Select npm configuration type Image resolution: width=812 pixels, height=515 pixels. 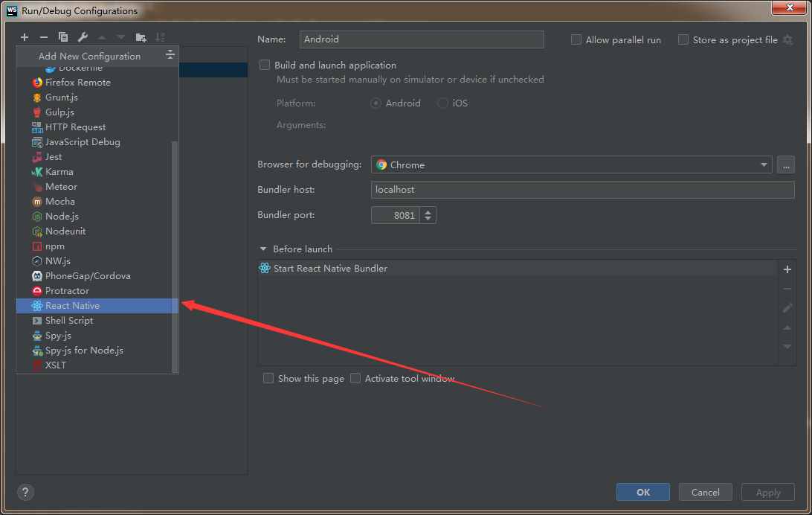pyautogui.click(x=97, y=246)
